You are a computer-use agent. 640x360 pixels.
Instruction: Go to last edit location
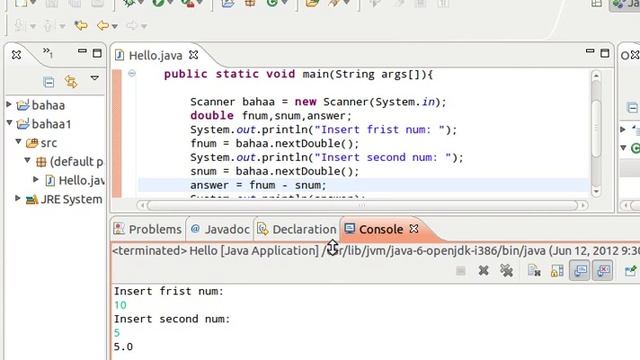point(81,26)
